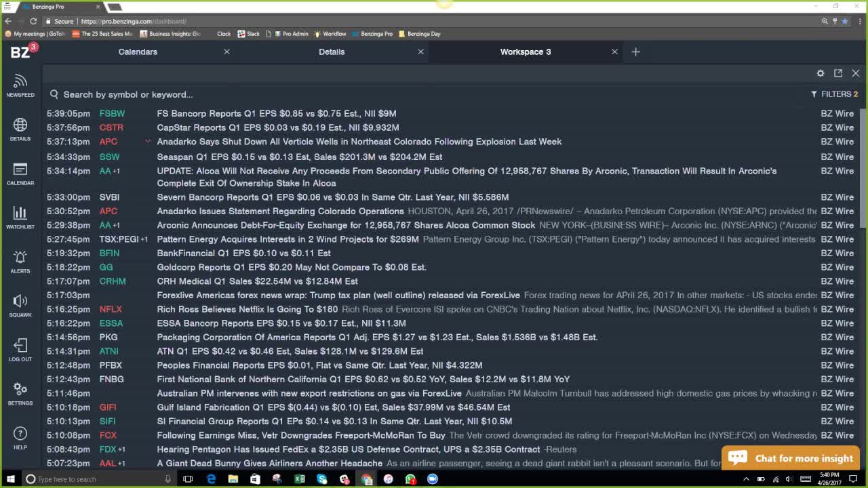Image resolution: width=868 pixels, height=488 pixels.
Task: Open the Benzinga Pro bookmark
Action: pyautogui.click(x=373, y=34)
